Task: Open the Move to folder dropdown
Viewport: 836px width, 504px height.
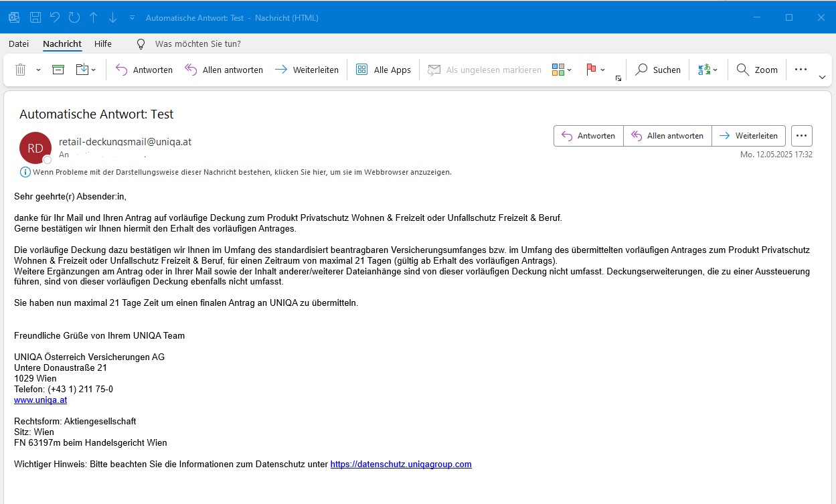Action: tap(86, 70)
